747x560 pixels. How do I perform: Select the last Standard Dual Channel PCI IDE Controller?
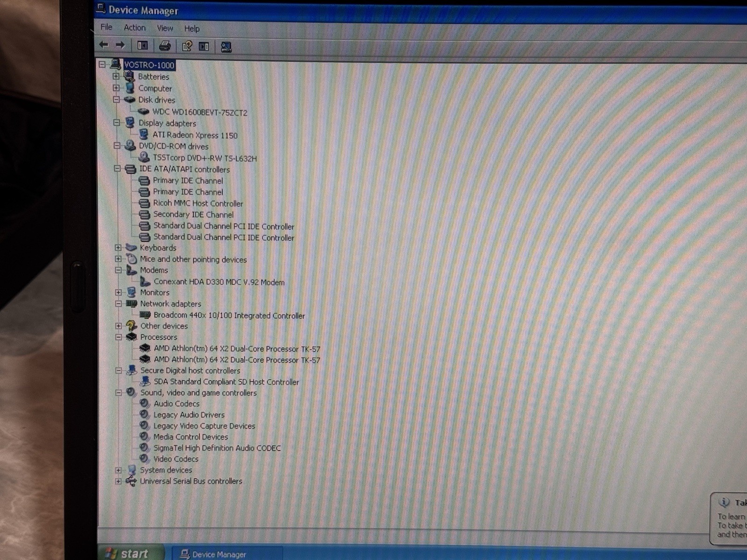click(x=224, y=237)
